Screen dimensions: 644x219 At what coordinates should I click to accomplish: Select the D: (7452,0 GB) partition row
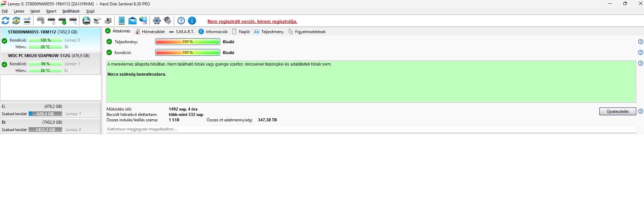51,126
